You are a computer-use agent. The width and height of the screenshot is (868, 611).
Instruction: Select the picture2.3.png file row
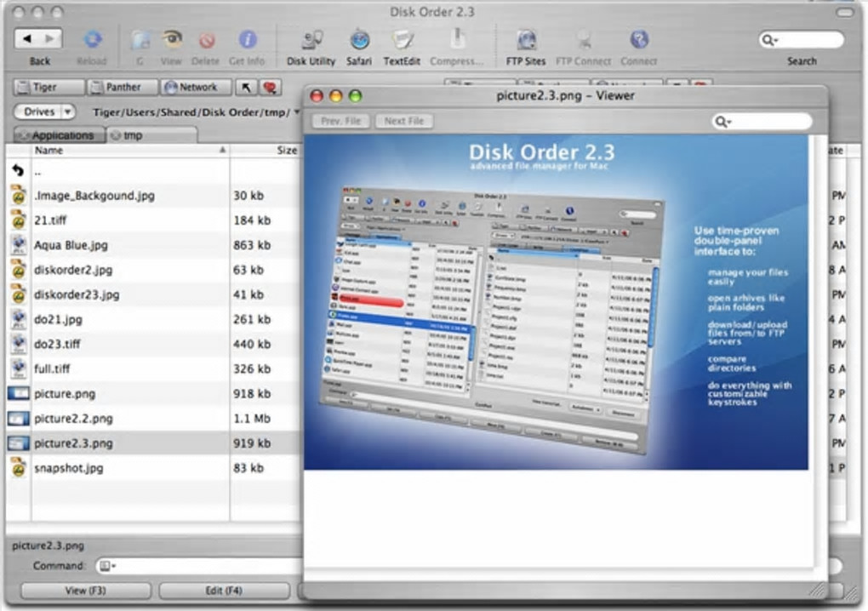pos(154,443)
